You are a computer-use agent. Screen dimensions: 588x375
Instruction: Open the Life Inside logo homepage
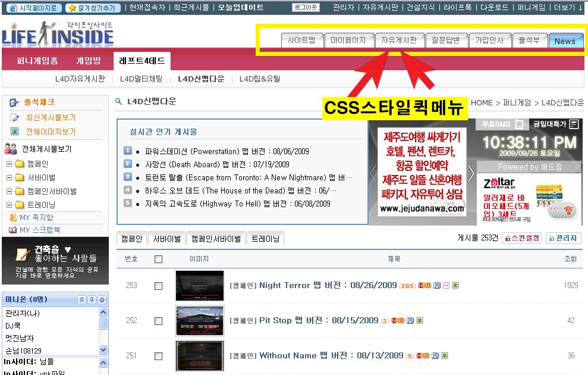point(58,34)
